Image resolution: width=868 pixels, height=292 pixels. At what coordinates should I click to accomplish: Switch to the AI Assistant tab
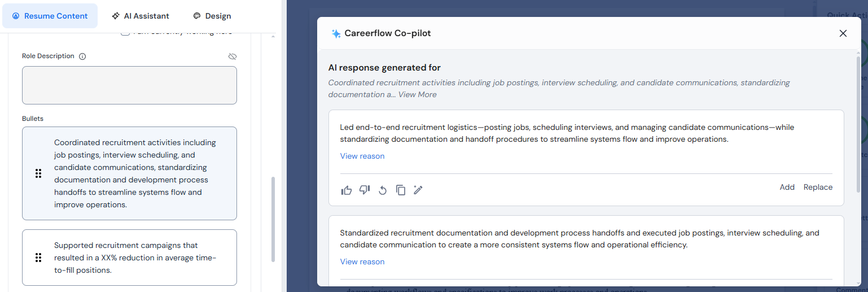click(141, 16)
